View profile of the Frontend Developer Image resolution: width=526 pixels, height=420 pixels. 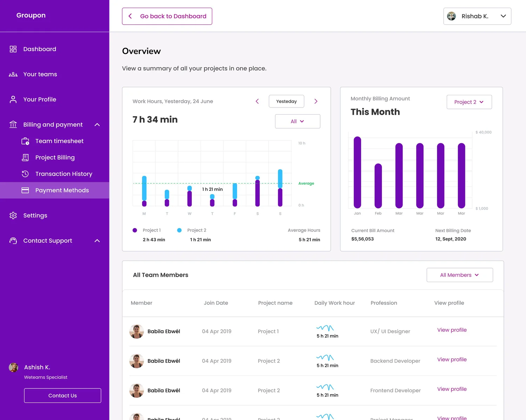pos(452,389)
